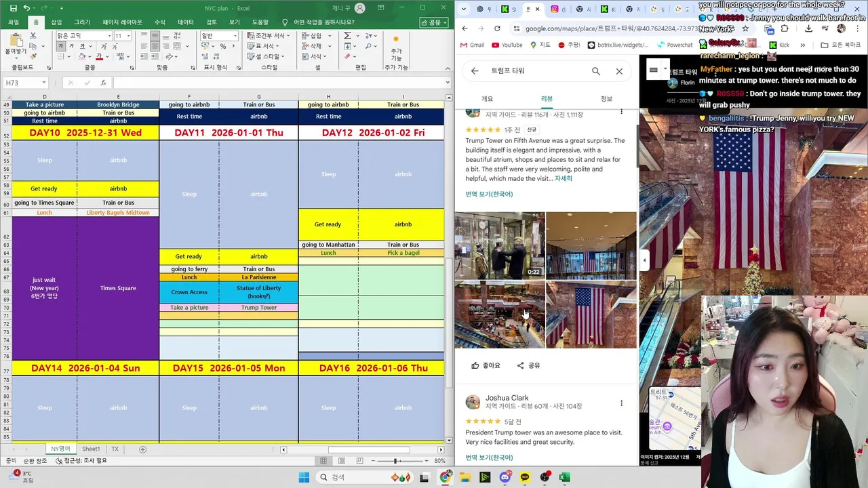
Task: Open the Data ribbon tab
Action: pyautogui.click(x=185, y=22)
